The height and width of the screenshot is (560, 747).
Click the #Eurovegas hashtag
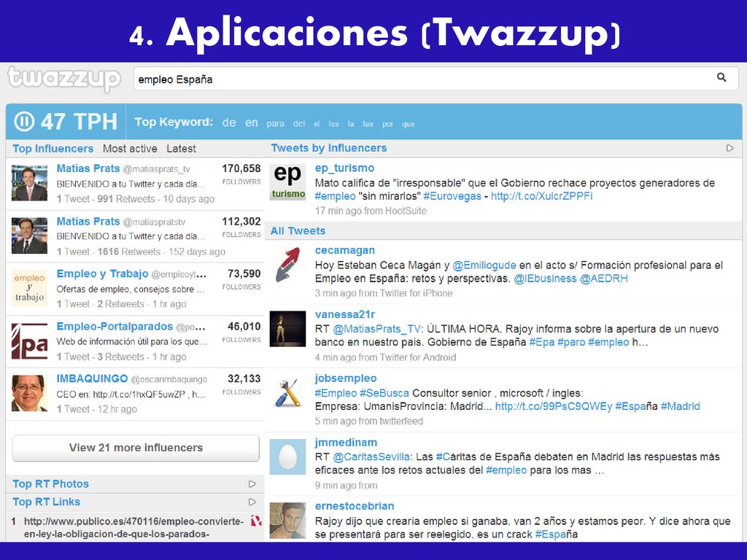[x=452, y=196]
